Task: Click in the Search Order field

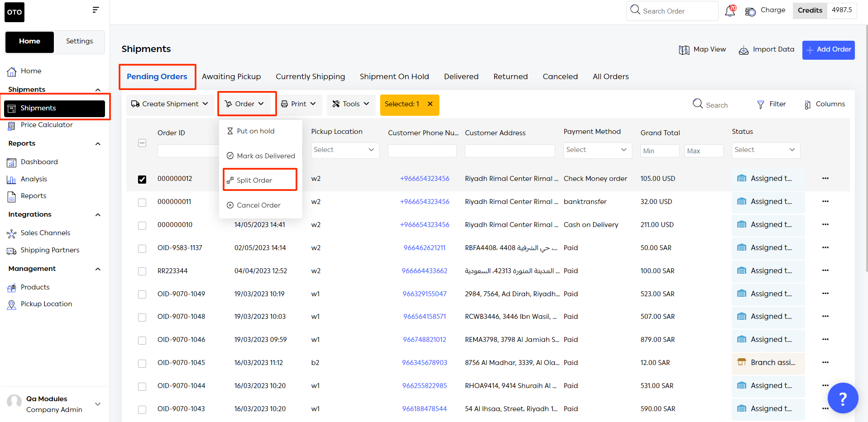Action: pyautogui.click(x=672, y=11)
